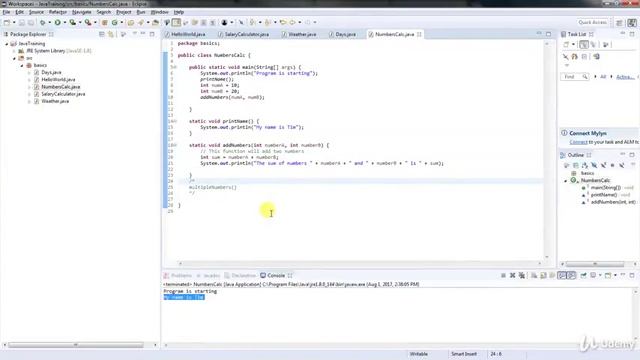Select printName() in the Outline
This screenshot has height=360, width=640.
(604, 195)
